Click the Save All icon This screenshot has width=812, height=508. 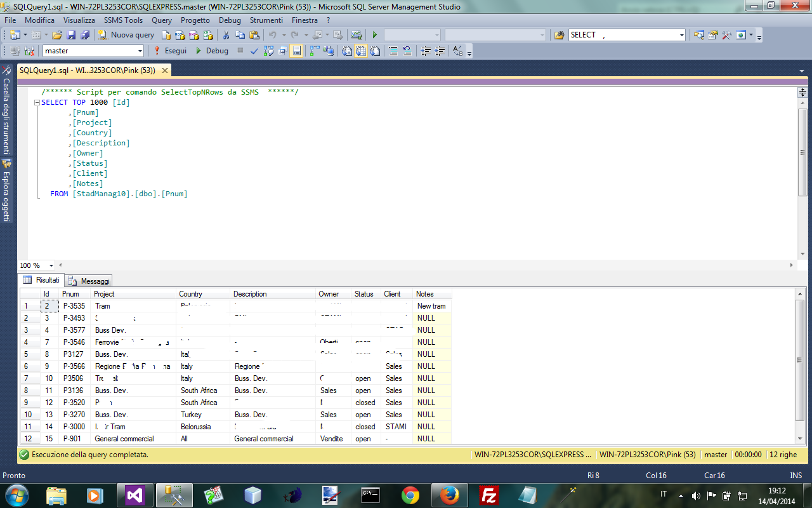84,35
